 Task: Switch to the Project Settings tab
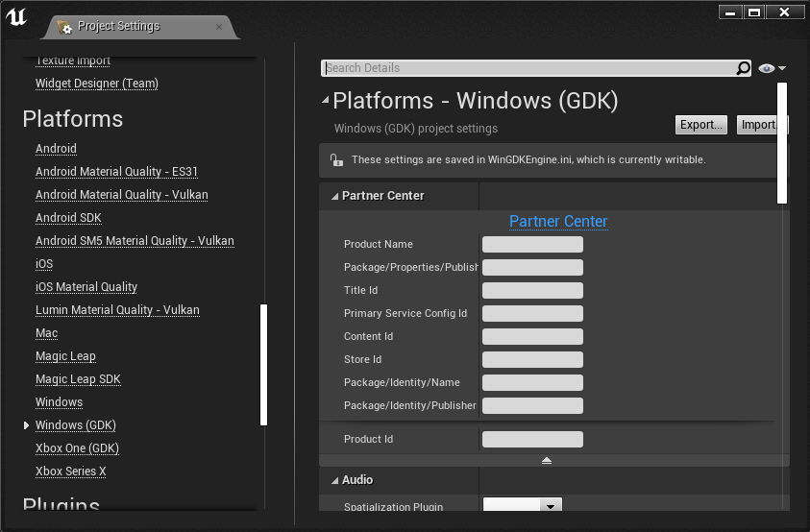pyautogui.click(x=139, y=26)
